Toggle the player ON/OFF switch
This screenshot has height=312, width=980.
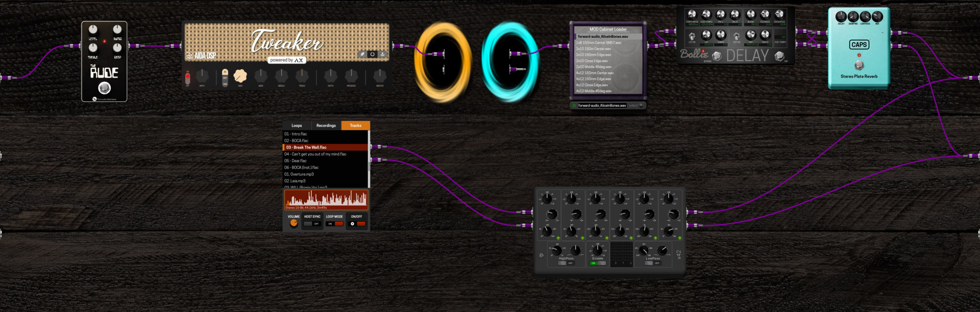pos(357,224)
